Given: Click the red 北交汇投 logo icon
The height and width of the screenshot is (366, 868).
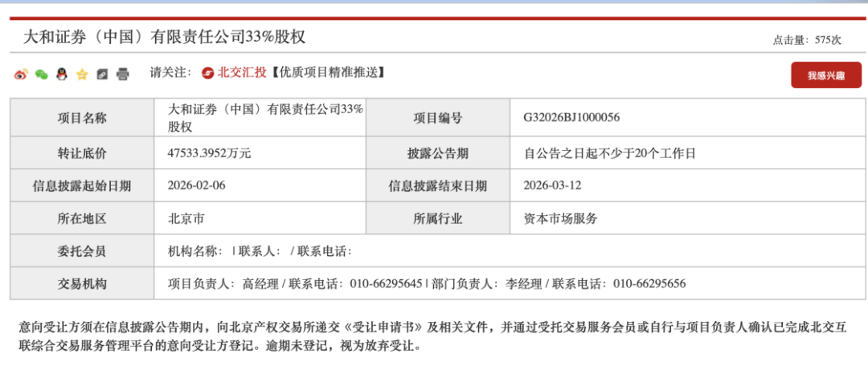Looking at the screenshot, I should click(x=208, y=73).
